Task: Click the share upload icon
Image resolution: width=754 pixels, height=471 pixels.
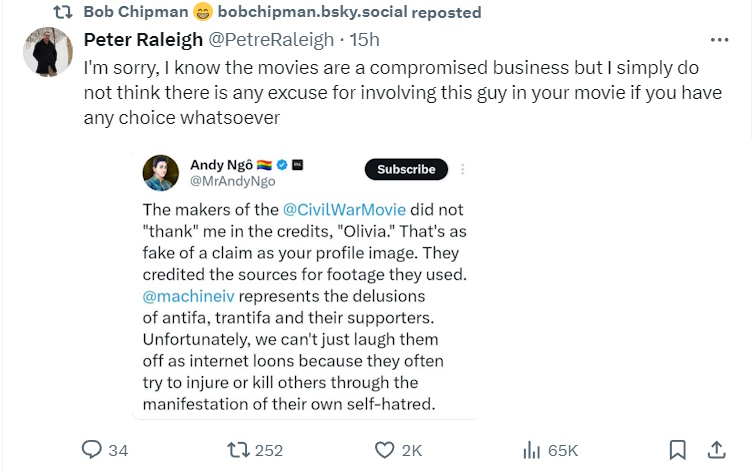Action: coord(717,450)
